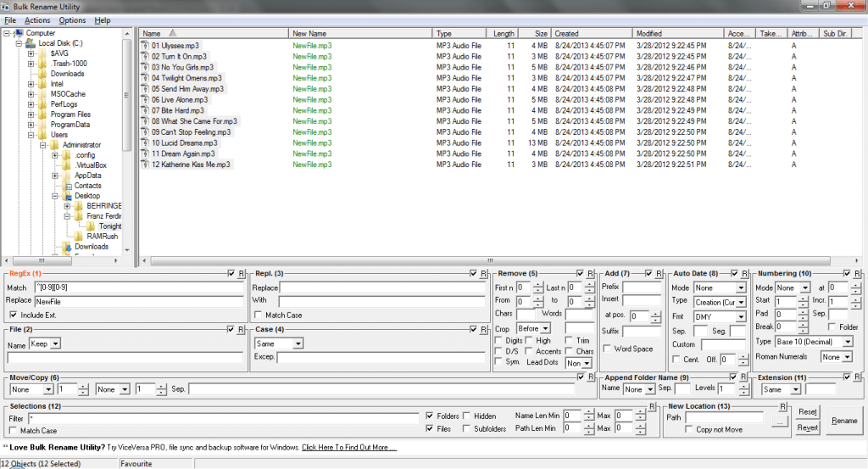Click the Auto Date (8) reset R button

pyautogui.click(x=743, y=274)
